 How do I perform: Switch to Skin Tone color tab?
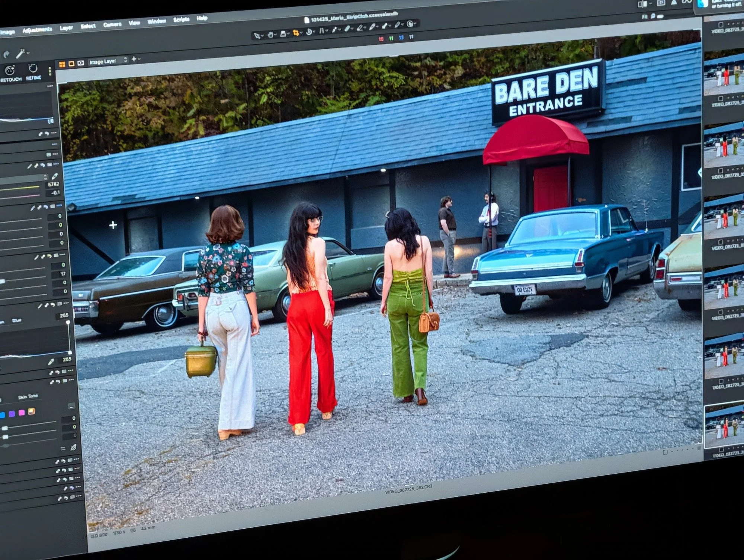tap(28, 397)
